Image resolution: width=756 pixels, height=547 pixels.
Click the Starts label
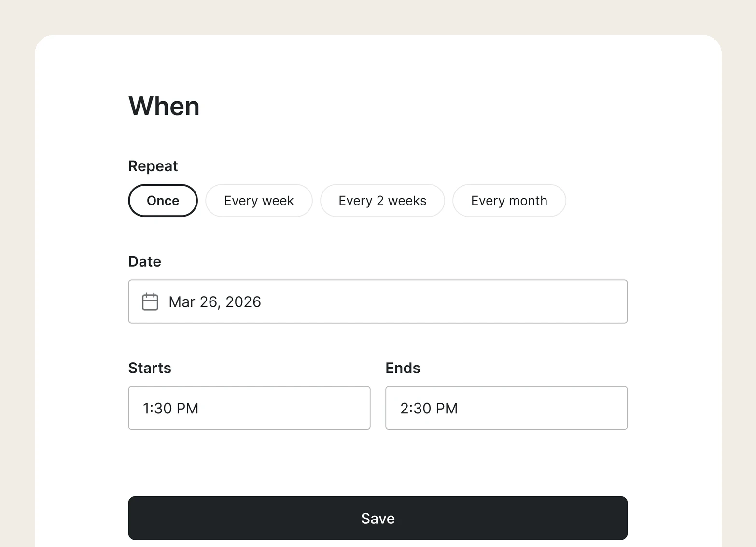click(x=150, y=368)
